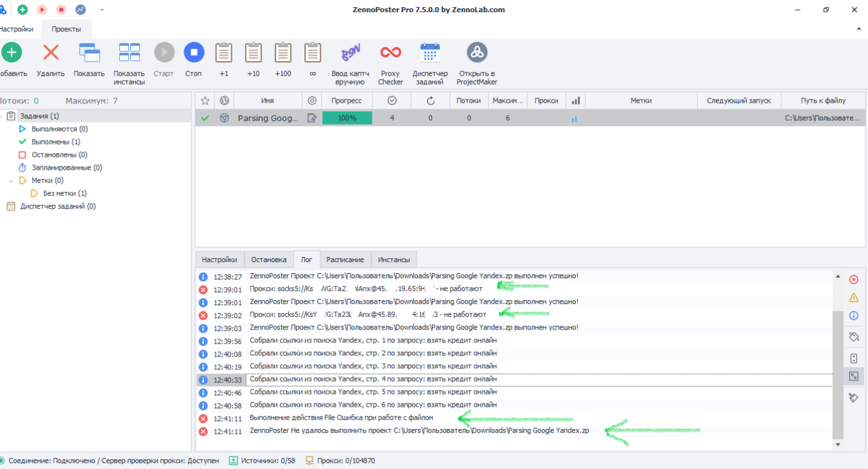Sort by Метки column header
This screenshot has width=868, height=469.
(641, 101)
